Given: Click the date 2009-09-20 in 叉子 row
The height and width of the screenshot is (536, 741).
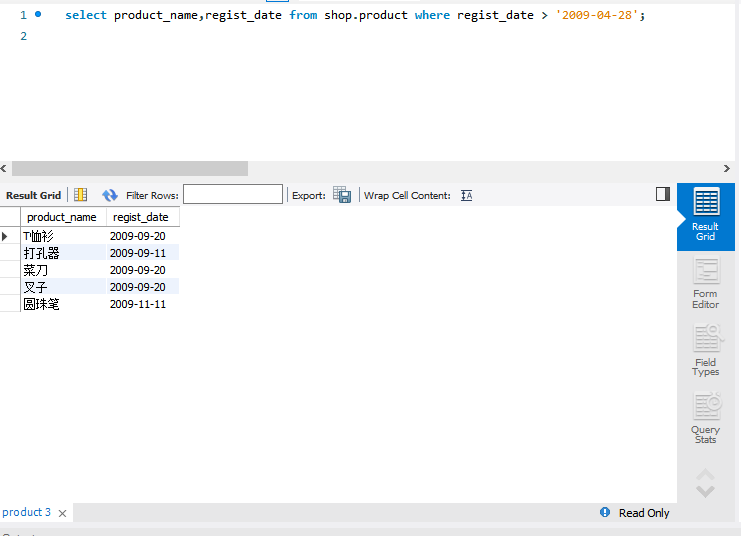Looking at the screenshot, I should coord(143,287).
